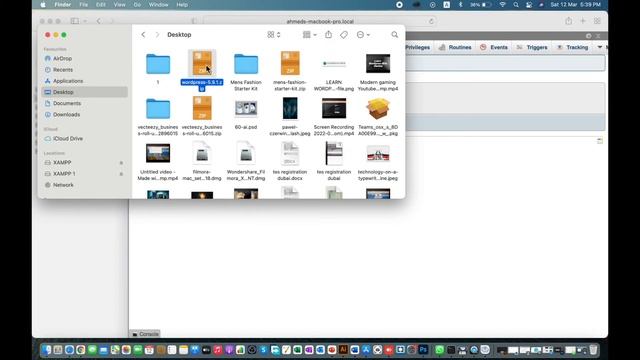Open the Trash in the Dock
Screen dimensions: 640x360
click(593, 350)
